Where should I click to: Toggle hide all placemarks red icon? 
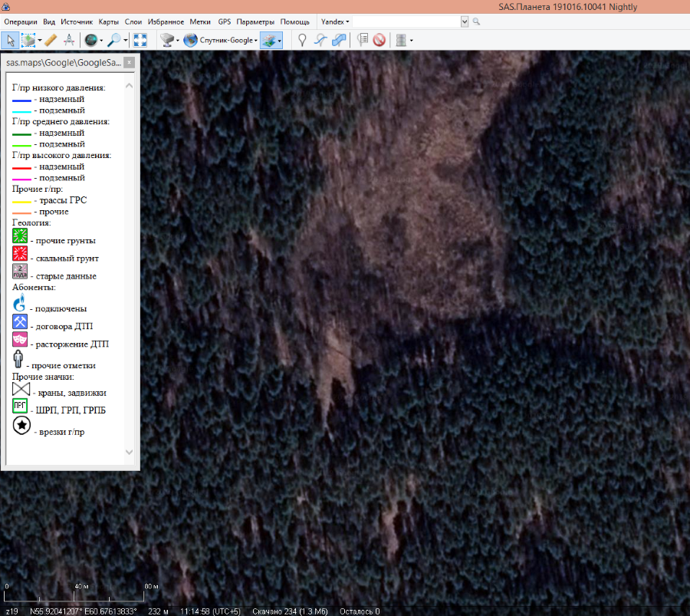tap(379, 40)
